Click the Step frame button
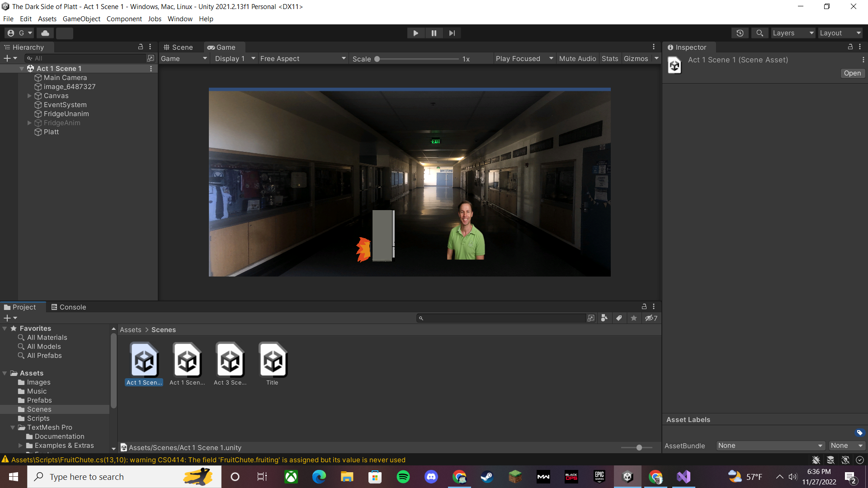868x488 pixels. click(x=452, y=33)
